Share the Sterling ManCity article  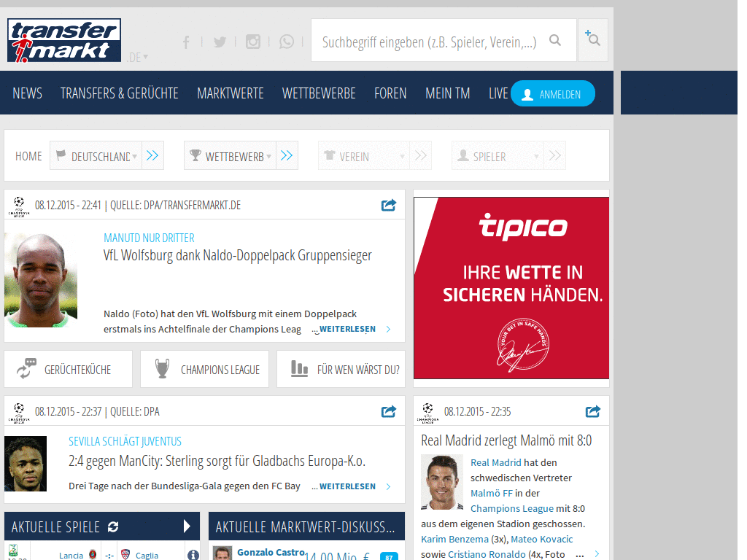point(389,411)
